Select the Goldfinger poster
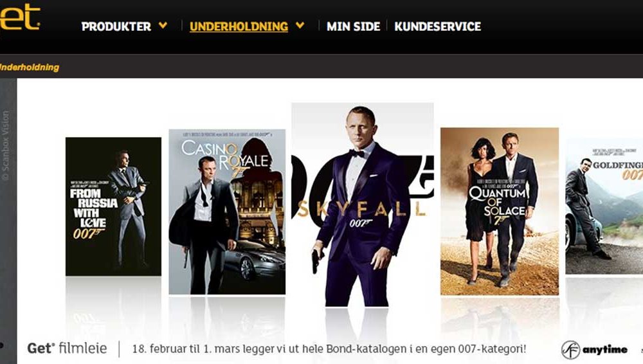 [604, 206]
